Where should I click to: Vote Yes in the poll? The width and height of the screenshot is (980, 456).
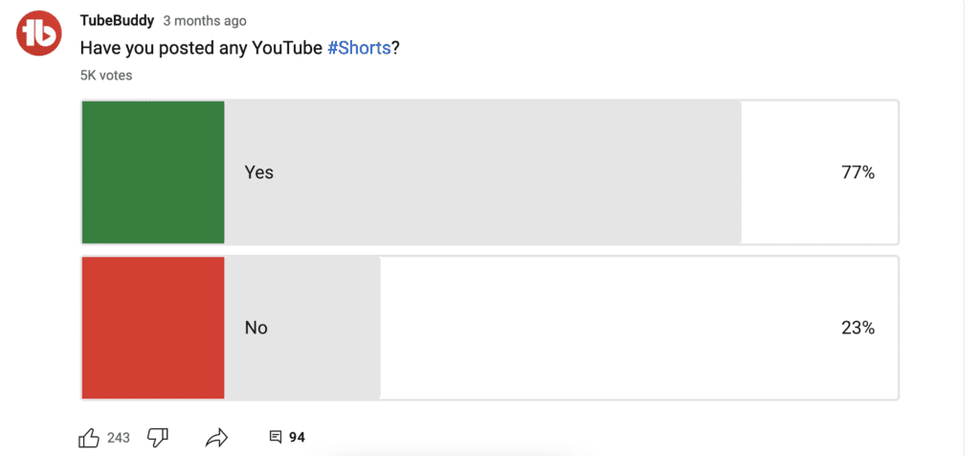coord(489,172)
